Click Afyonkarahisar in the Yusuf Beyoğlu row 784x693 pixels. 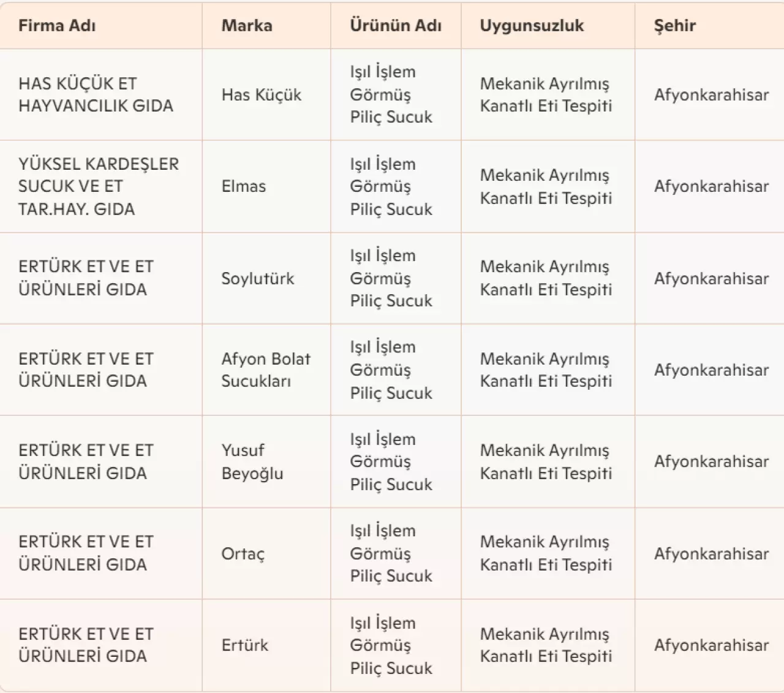(x=711, y=461)
